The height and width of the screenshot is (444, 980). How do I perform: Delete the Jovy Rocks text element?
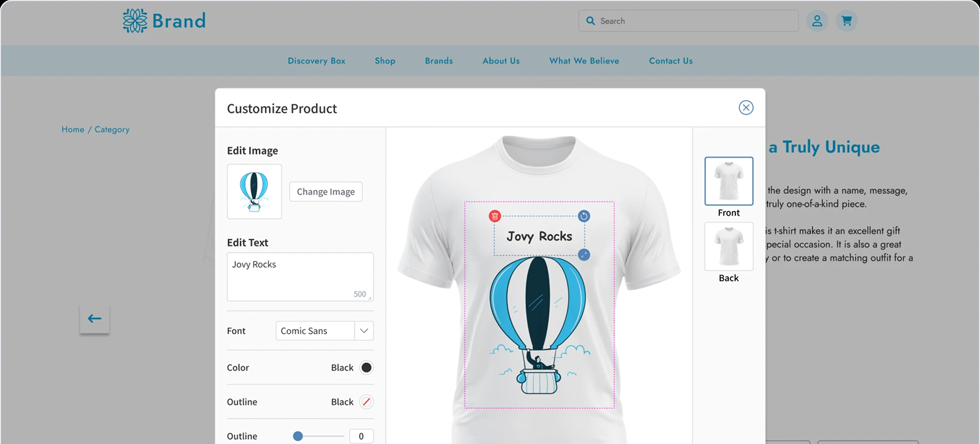click(x=494, y=215)
